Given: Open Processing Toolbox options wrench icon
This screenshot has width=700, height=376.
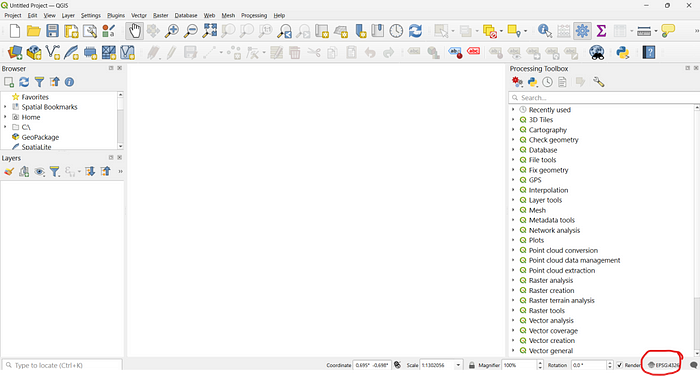Looking at the screenshot, I should coord(598,82).
